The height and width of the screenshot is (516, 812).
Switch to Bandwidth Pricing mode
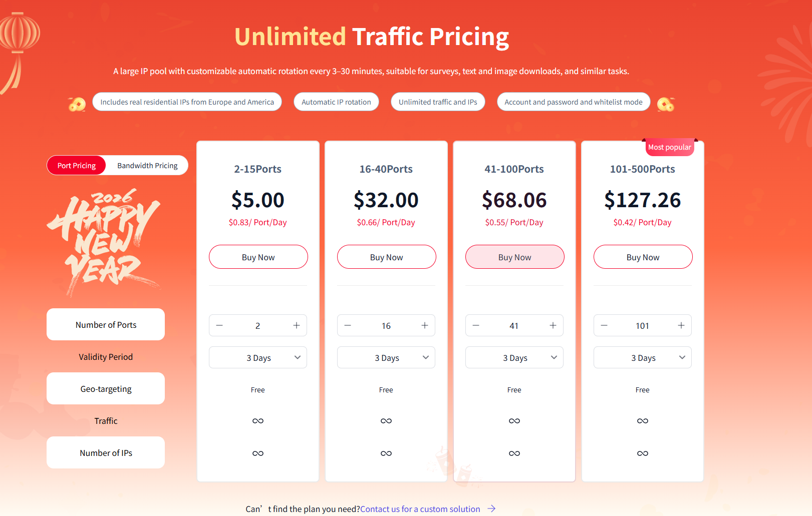(147, 166)
